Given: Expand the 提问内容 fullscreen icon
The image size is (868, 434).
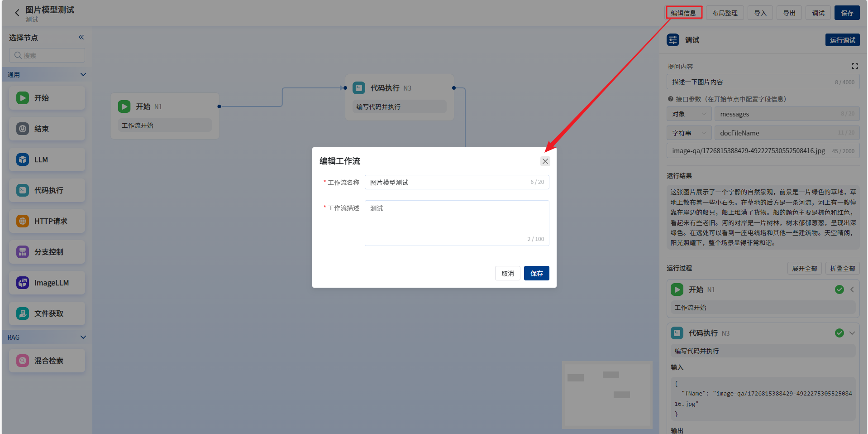Looking at the screenshot, I should click(854, 66).
